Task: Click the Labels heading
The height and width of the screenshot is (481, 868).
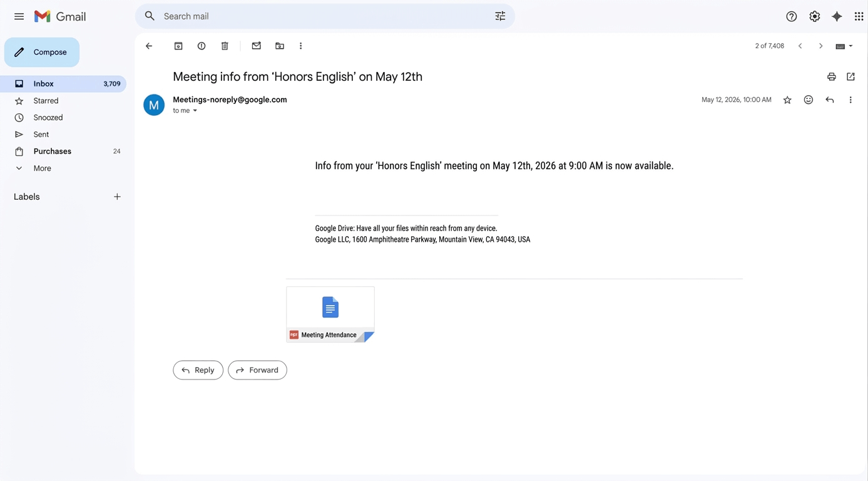Action: (27, 197)
